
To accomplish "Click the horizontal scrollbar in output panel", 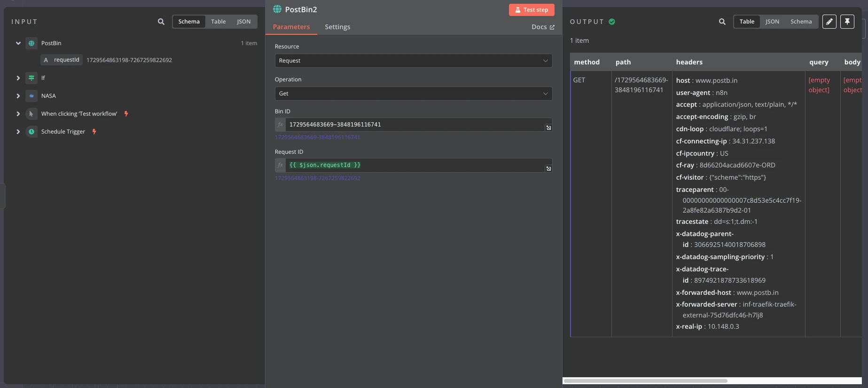I will coord(645,381).
